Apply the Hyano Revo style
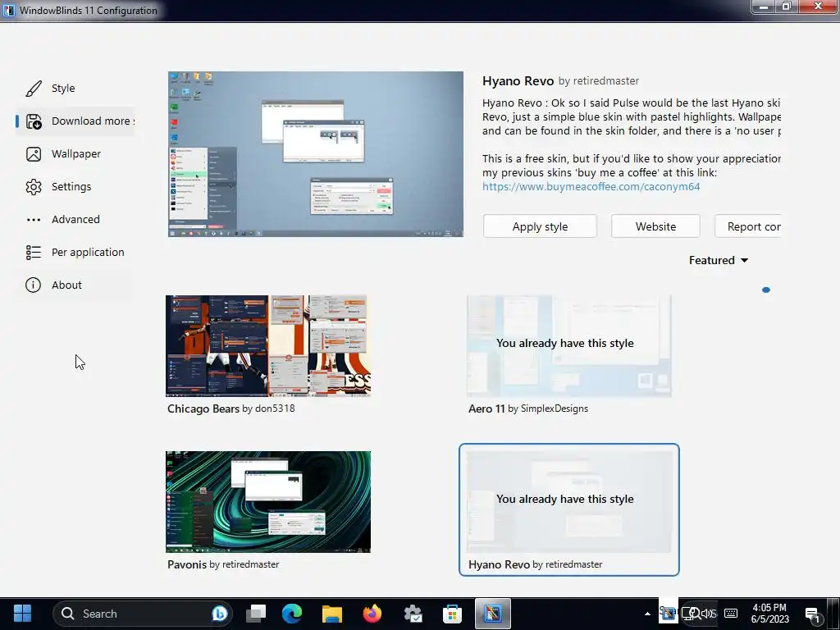 tap(540, 226)
